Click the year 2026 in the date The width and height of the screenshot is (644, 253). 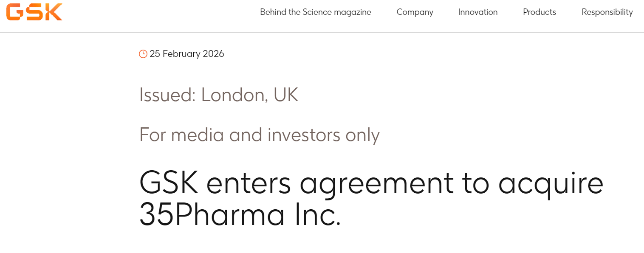pos(213,54)
